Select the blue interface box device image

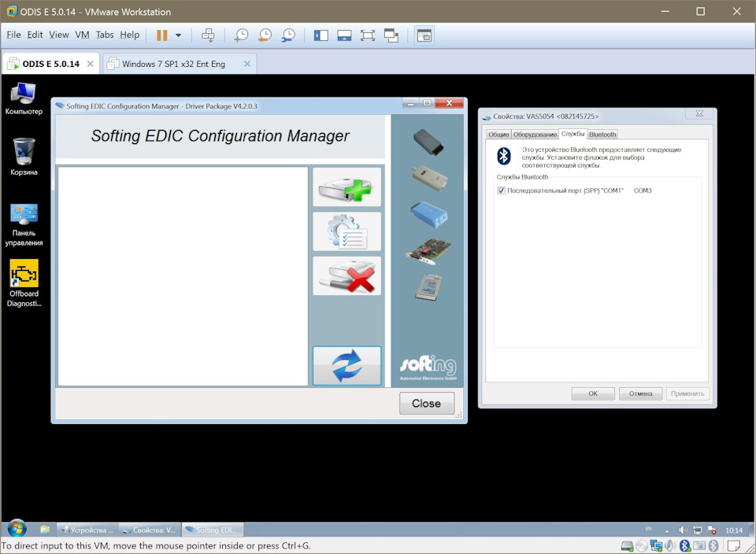click(x=428, y=214)
